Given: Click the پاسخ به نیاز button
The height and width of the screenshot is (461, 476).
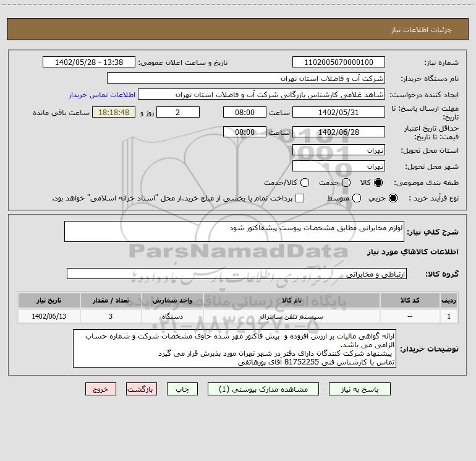Looking at the screenshot, I should pyautogui.click(x=359, y=389).
